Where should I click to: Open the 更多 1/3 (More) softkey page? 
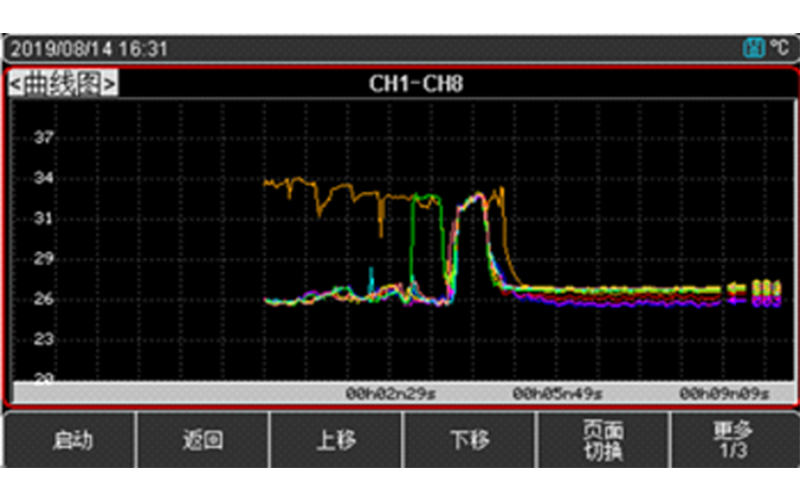pyautogui.click(x=732, y=440)
